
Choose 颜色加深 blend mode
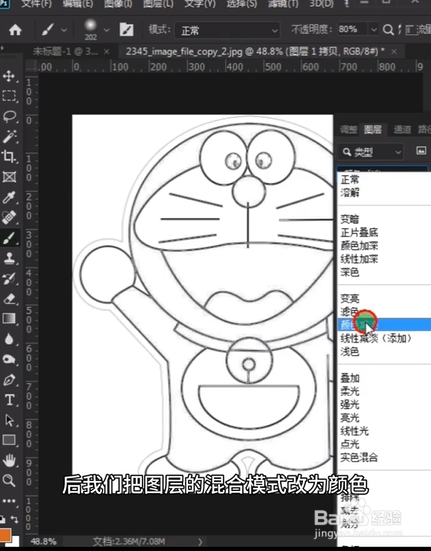(x=384, y=246)
